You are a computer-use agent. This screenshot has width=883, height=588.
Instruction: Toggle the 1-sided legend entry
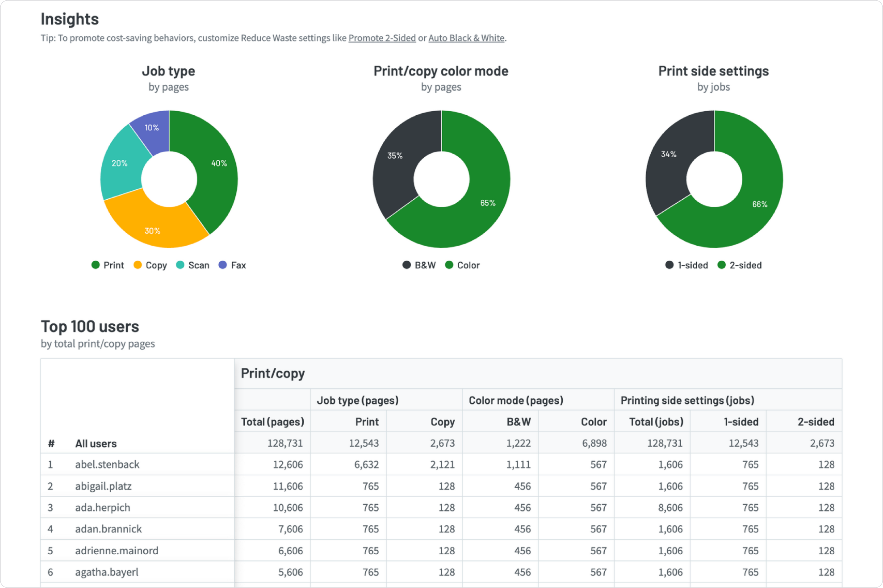[687, 265]
